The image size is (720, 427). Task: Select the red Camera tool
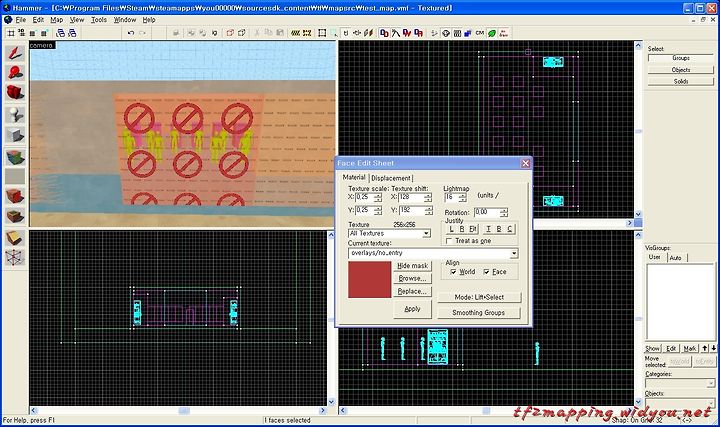[15, 92]
